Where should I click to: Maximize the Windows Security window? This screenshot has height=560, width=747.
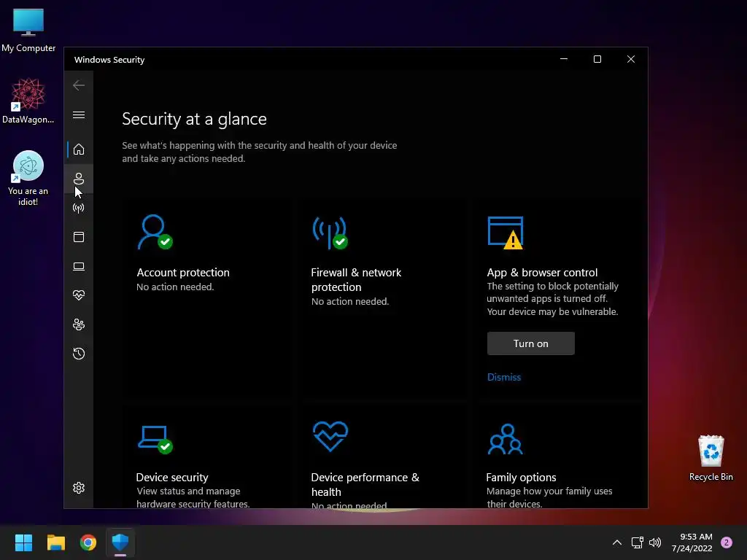coord(597,59)
